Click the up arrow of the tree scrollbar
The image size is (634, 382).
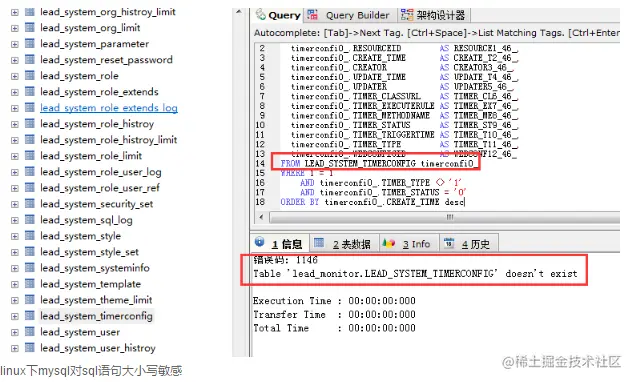[239, 12]
